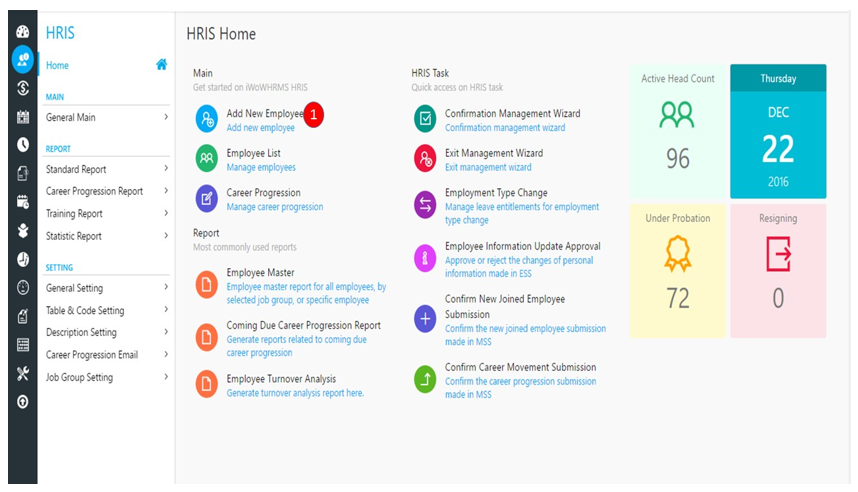Click the Confirmation Management Wizard teal icon
The width and height of the screenshot is (858, 492).
[x=425, y=119]
